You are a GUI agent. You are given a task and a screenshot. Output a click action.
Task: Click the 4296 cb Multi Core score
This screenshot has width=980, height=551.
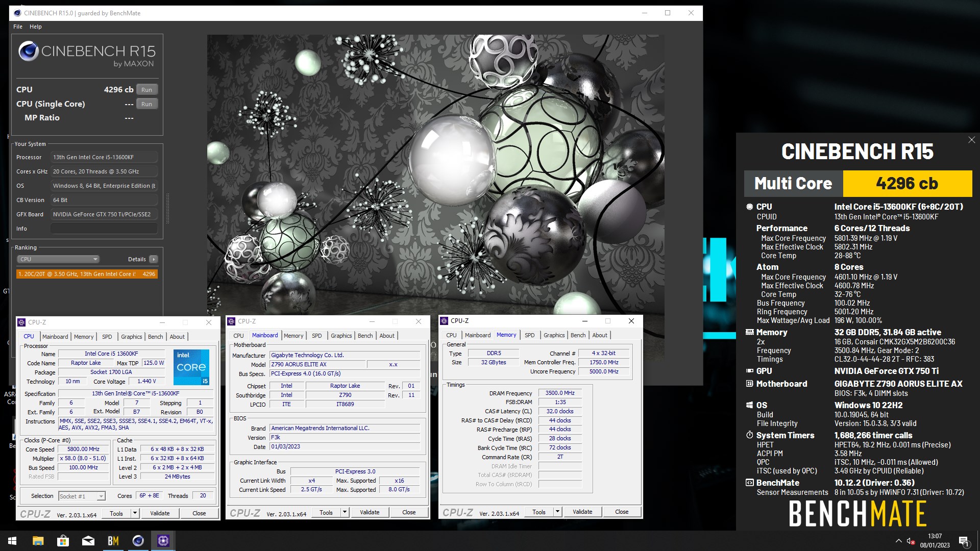[x=907, y=184]
